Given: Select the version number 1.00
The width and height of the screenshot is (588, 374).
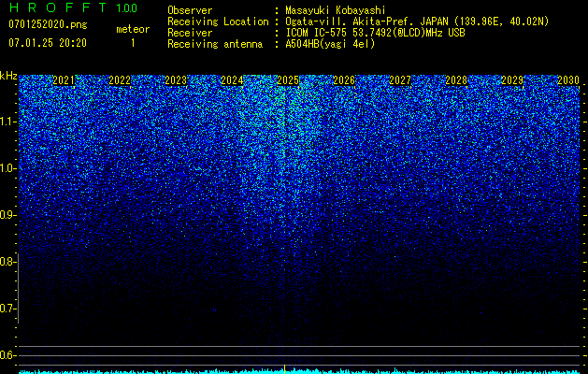Looking at the screenshot, I should 127,8.
